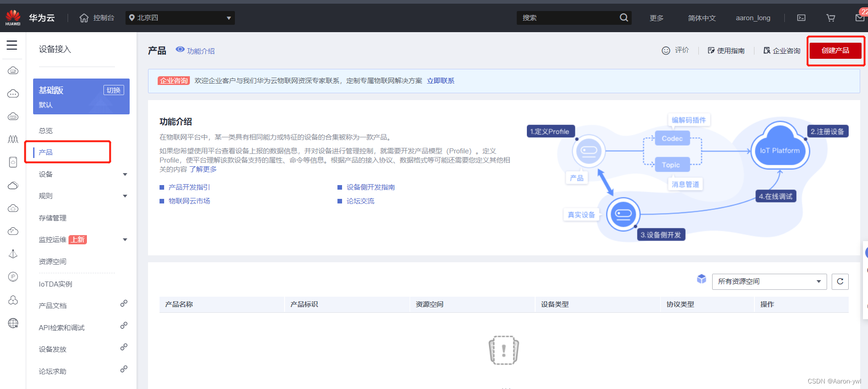Open the aaron_long account menu
Image resolution: width=868 pixels, height=389 pixels.
[x=753, y=18]
